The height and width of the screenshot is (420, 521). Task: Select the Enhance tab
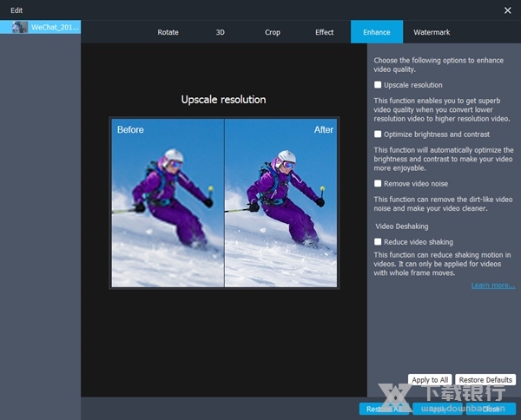tap(376, 32)
